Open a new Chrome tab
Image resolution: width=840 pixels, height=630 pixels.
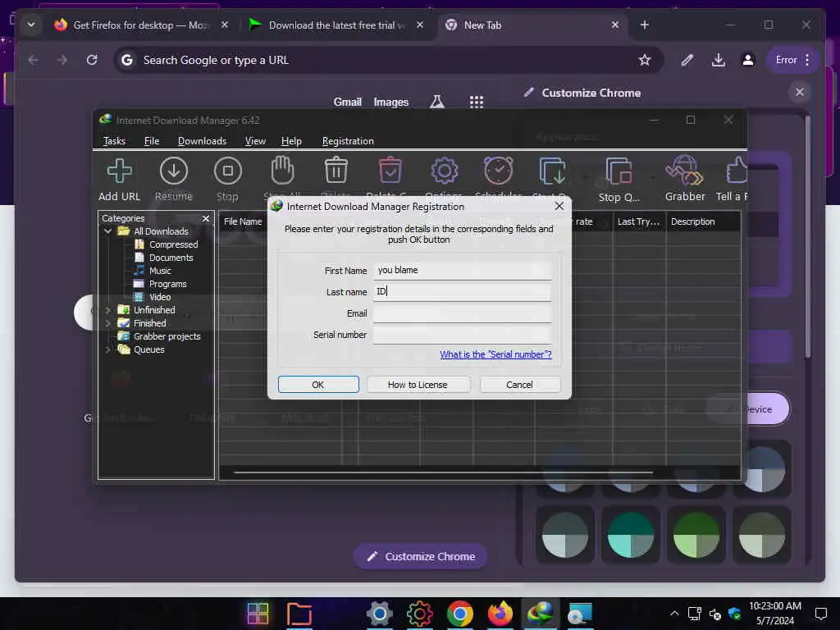point(645,25)
